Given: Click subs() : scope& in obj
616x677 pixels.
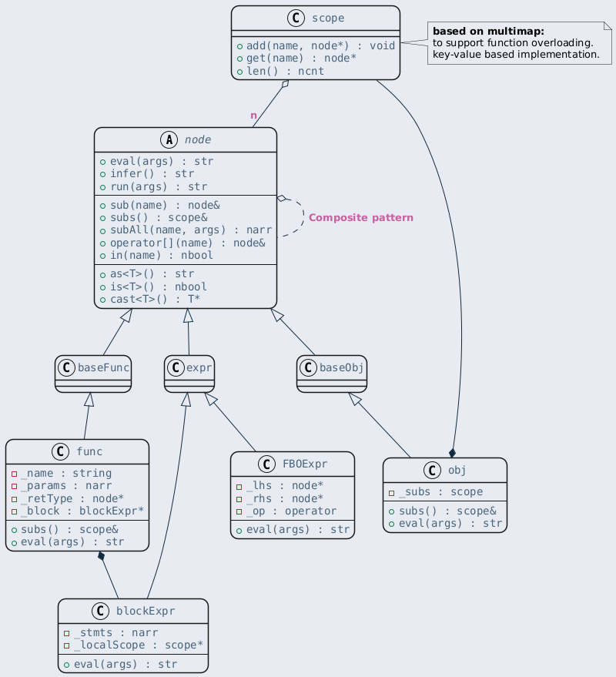Looking at the screenshot, I should (x=447, y=511).
